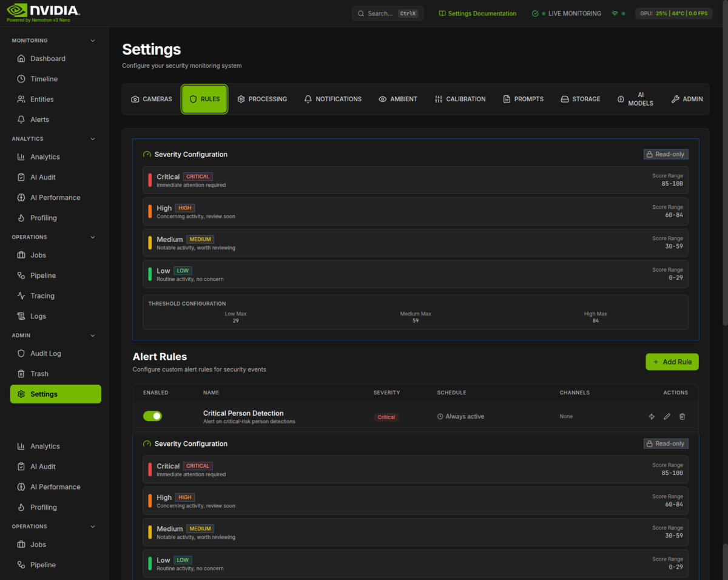Delete Critical Person Detection via trash icon
Image resolution: width=728 pixels, height=580 pixels.
[x=682, y=417]
